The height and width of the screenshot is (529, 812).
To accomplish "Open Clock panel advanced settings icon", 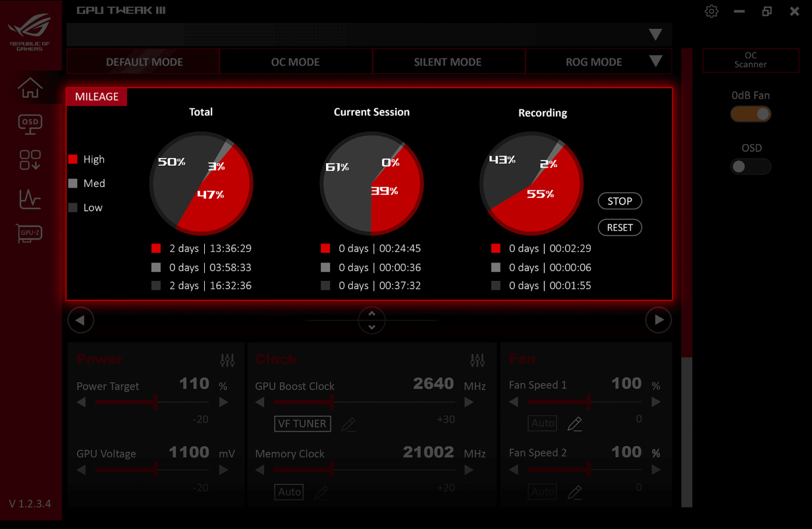I will (477, 360).
